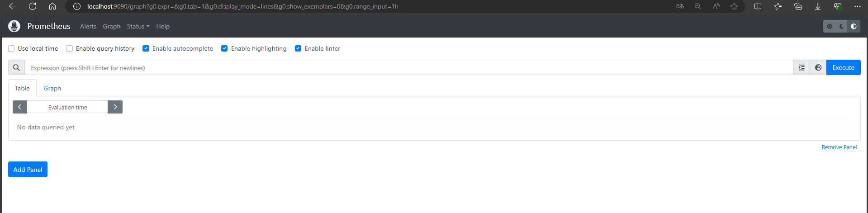Image resolution: width=868 pixels, height=213 pixels.
Task: Step evaluation time backward
Action: 20,107
